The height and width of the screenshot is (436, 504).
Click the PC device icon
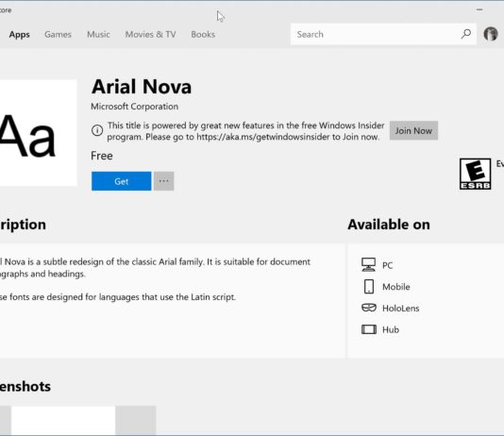pyautogui.click(x=368, y=265)
